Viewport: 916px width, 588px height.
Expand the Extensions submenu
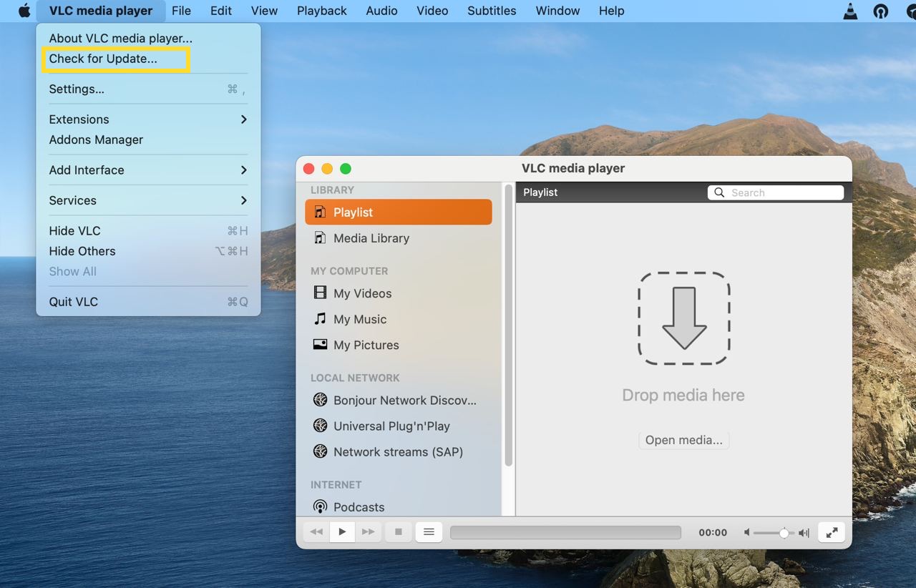point(79,119)
